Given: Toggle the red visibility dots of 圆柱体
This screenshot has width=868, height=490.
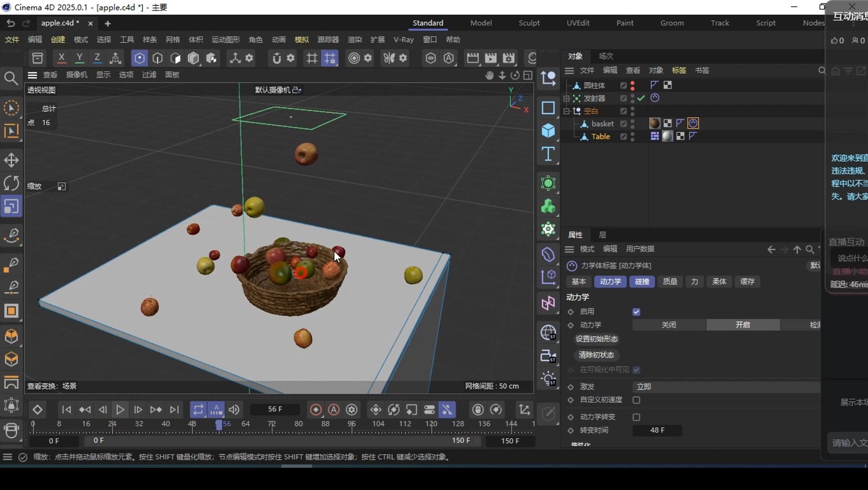Looking at the screenshot, I should tap(633, 85).
